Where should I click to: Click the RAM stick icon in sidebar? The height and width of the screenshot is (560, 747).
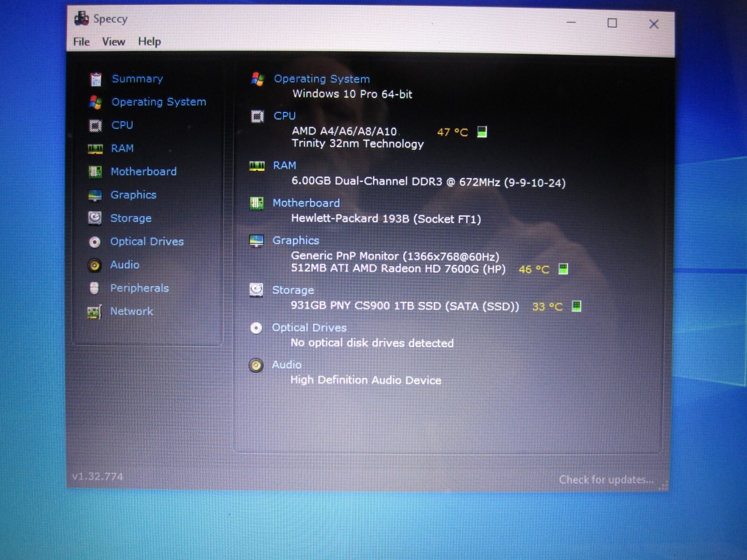click(95, 149)
